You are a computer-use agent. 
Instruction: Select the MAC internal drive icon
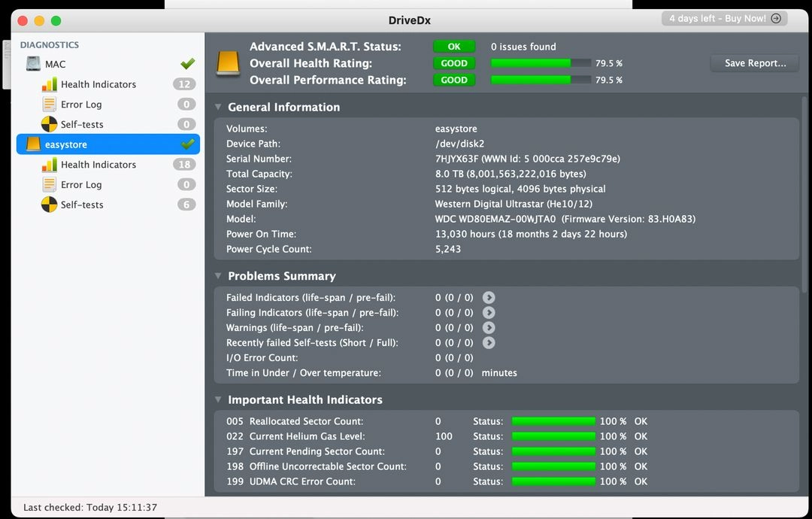33,64
